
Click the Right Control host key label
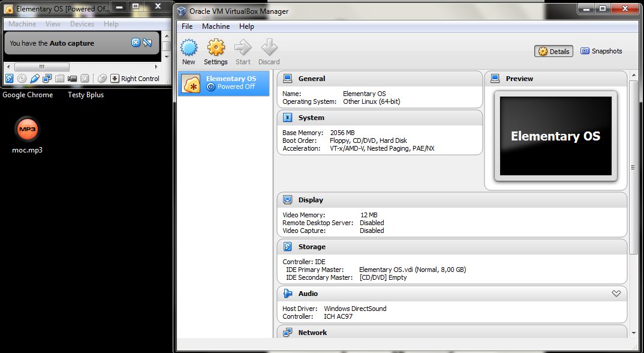(x=140, y=79)
